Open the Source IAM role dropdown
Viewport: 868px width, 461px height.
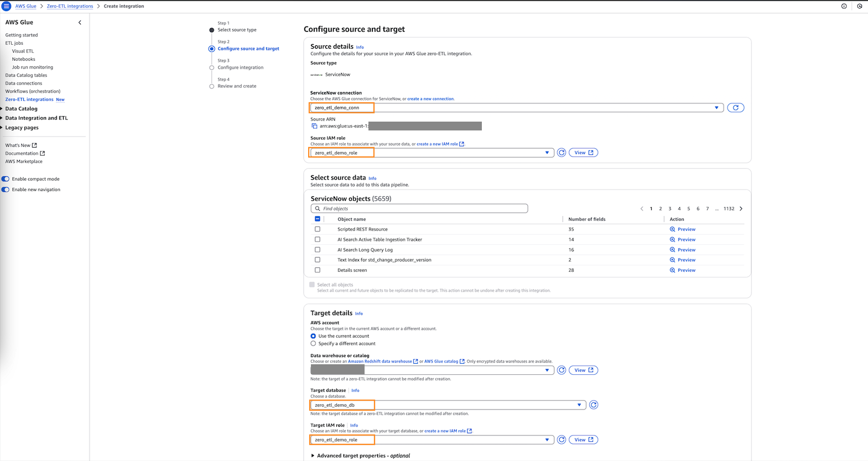[432, 153]
